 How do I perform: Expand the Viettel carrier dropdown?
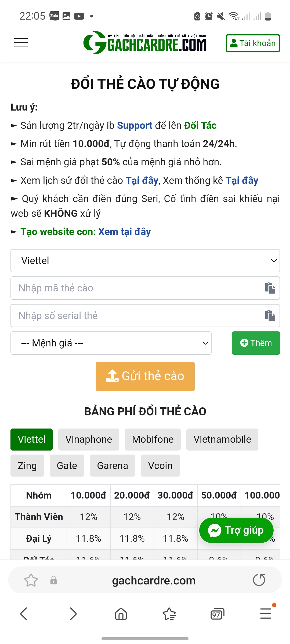(145, 261)
